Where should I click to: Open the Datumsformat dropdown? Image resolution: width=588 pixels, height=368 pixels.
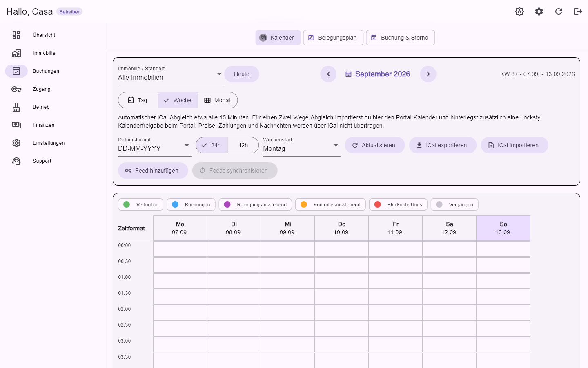click(x=155, y=146)
